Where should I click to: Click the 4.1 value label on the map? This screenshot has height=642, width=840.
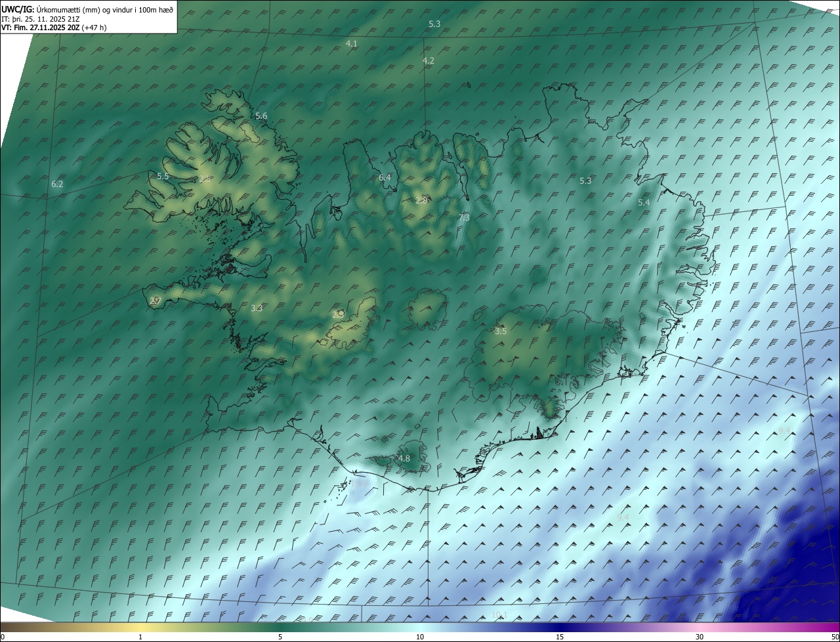(x=352, y=44)
